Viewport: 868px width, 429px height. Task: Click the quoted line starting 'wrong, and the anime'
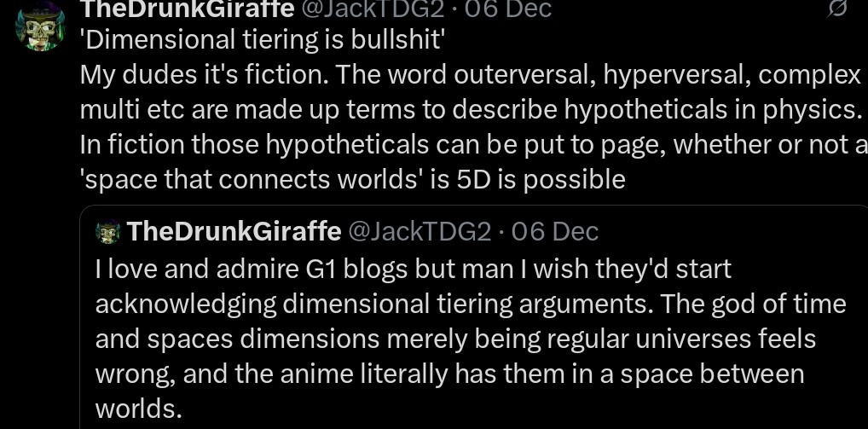tap(449, 374)
